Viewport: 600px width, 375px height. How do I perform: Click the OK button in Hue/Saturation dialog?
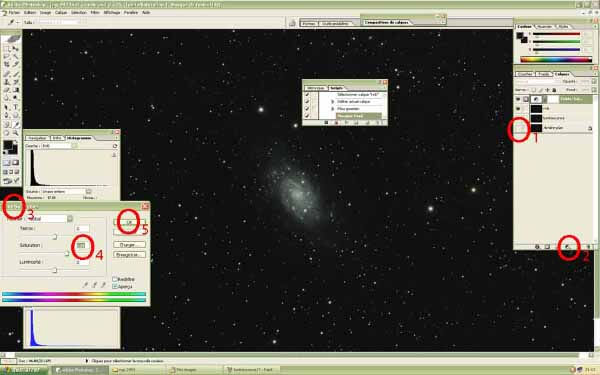pyautogui.click(x=130, y=222)
